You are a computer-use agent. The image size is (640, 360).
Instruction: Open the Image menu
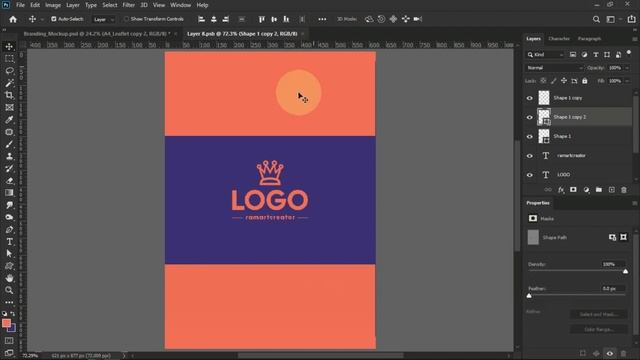[x=53, y=5]
